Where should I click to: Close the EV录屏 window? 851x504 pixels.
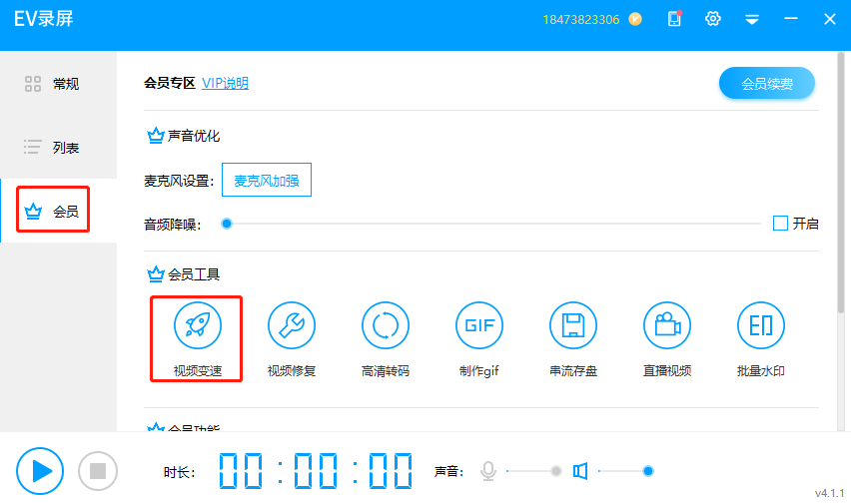[830, 19]
